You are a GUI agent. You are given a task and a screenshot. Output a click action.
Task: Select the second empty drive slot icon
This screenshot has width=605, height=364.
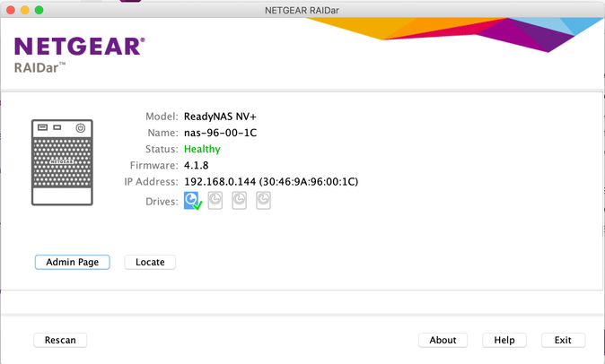215,202
